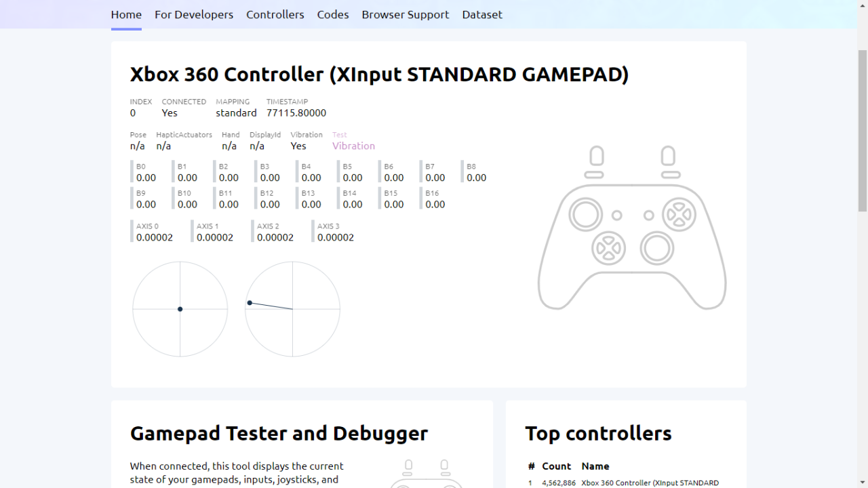This screenshot has width=868, height=488.
Task: Click the B12 button value
Action: pyautogui.click(x=270, y=204)
